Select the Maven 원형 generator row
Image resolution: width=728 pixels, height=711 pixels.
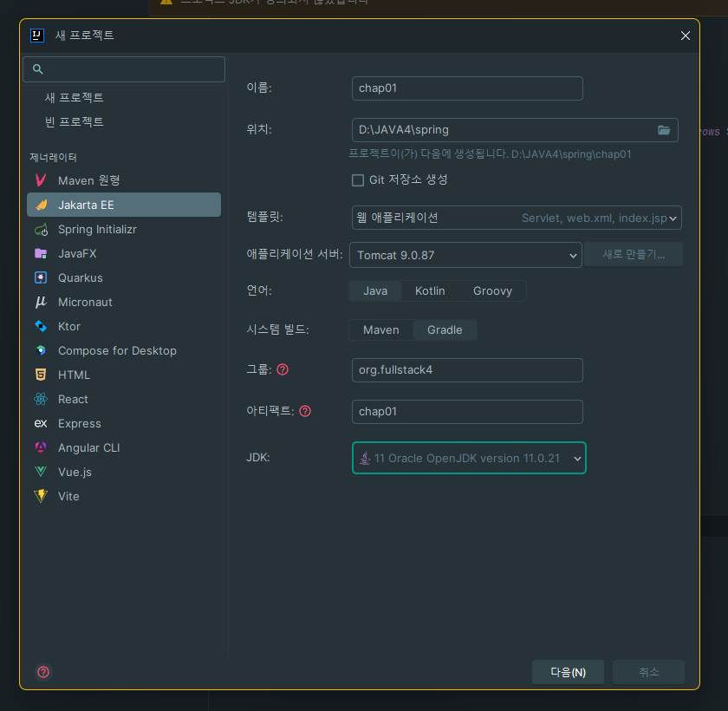[124, 180]
